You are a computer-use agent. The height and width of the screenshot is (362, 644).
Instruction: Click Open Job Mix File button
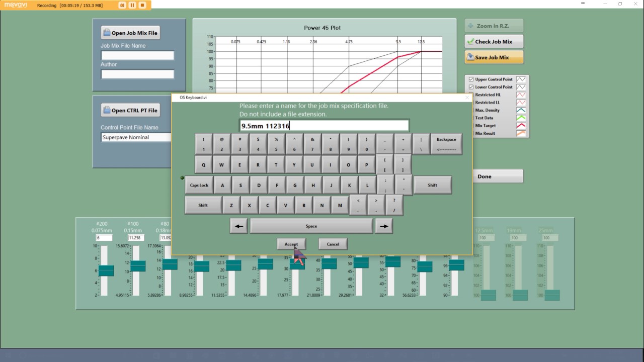130,33
